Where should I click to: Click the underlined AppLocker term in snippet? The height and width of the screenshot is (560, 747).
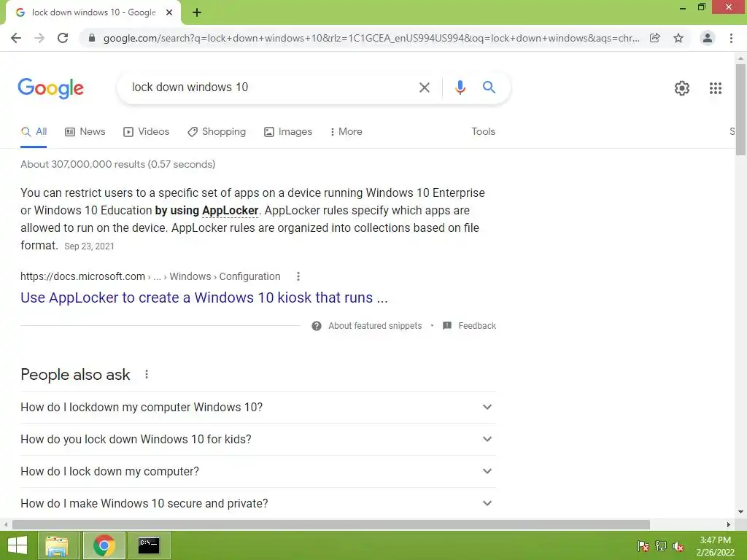click(230, 211)
